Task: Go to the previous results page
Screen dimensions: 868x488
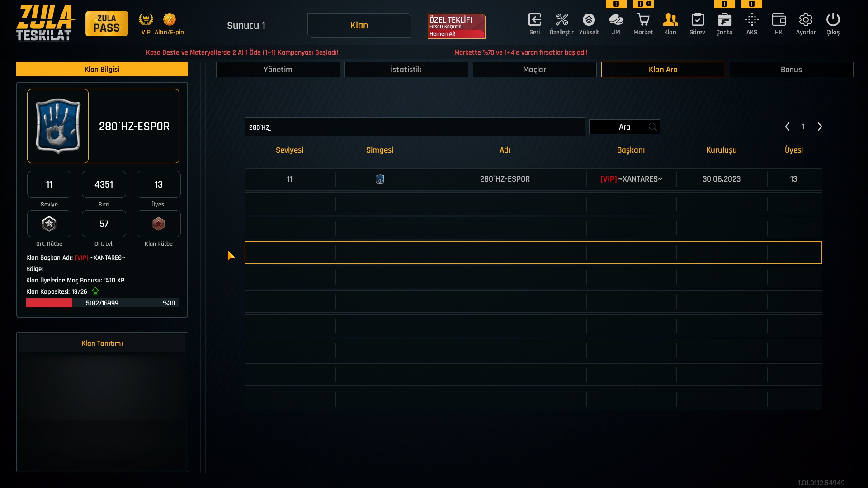Action: point(787,127)
